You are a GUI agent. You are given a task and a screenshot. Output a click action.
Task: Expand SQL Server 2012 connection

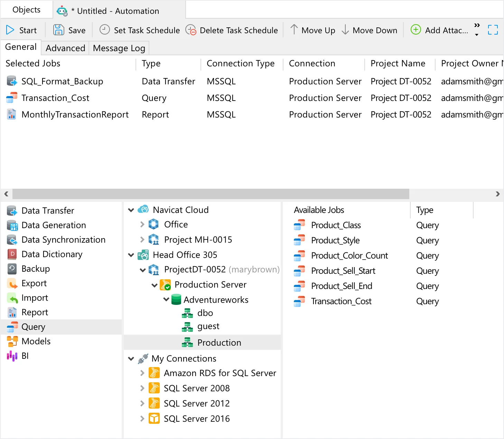(x=142, y=403)
